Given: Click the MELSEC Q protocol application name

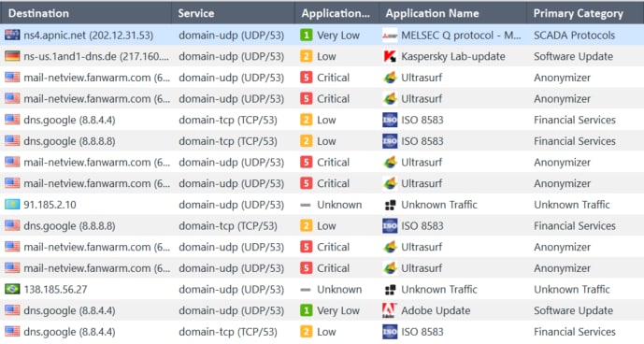Looking at the screenshot, I should 461,36.
